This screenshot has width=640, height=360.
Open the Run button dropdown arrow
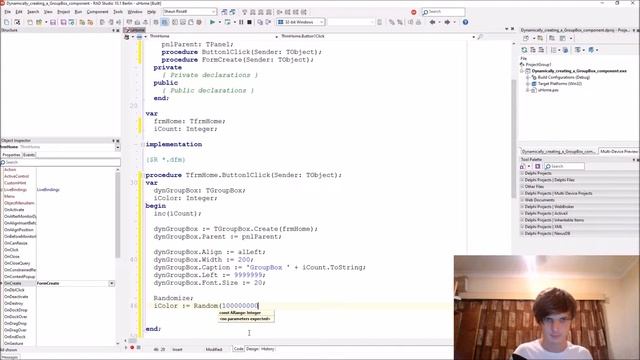pos(220,22)
